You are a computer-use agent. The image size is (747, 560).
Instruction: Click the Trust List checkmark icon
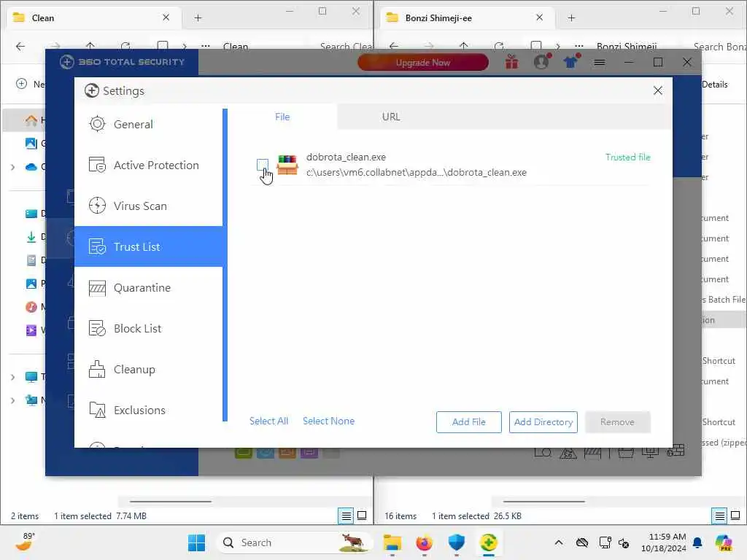[x=97, y=246]
